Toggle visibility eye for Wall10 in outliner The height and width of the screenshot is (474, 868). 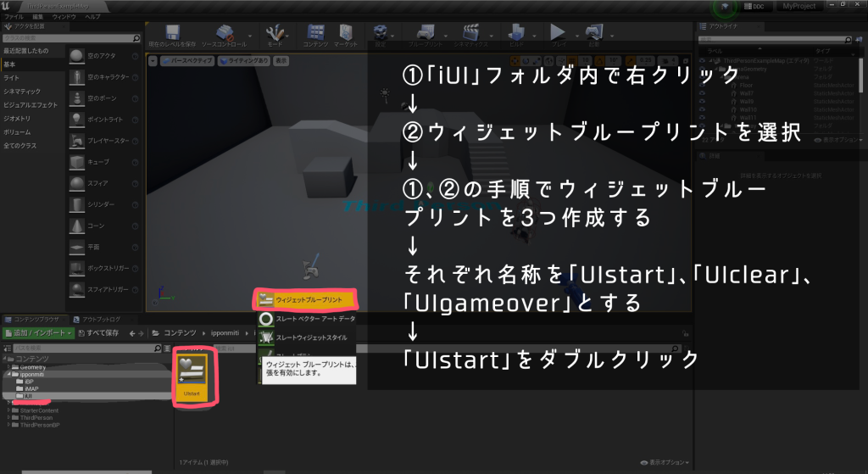(x=703, y=109)
